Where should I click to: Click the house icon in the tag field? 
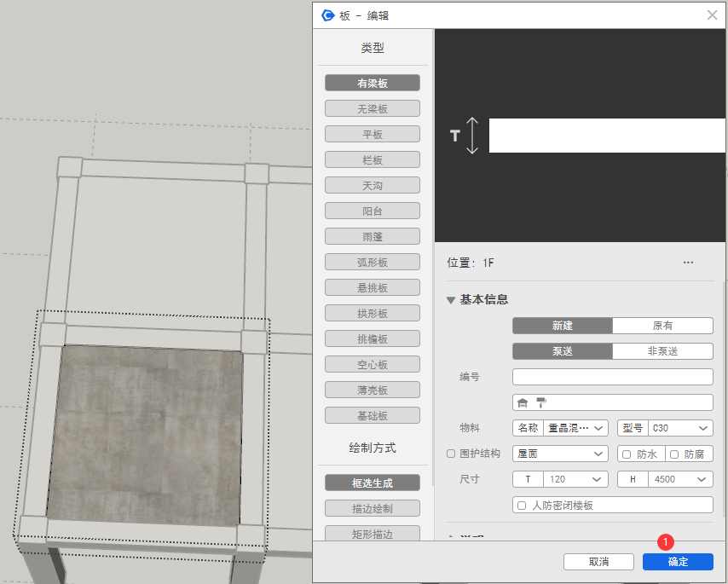[523, 402]
